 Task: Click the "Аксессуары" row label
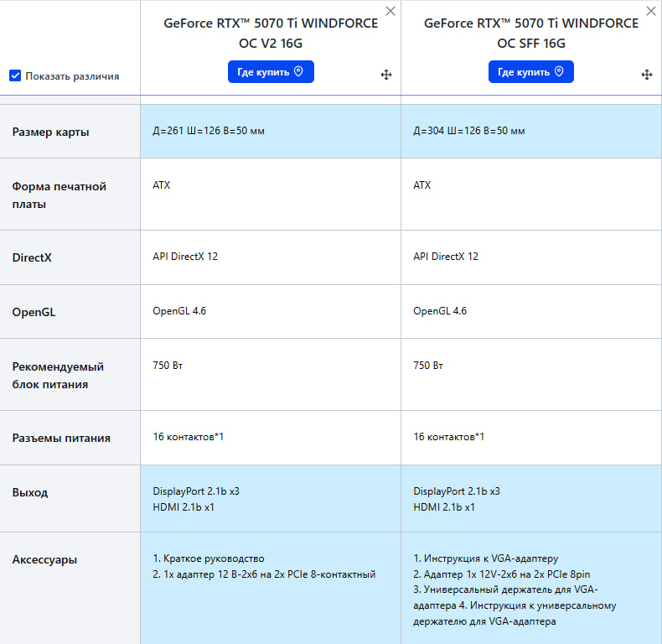[44, 559]
